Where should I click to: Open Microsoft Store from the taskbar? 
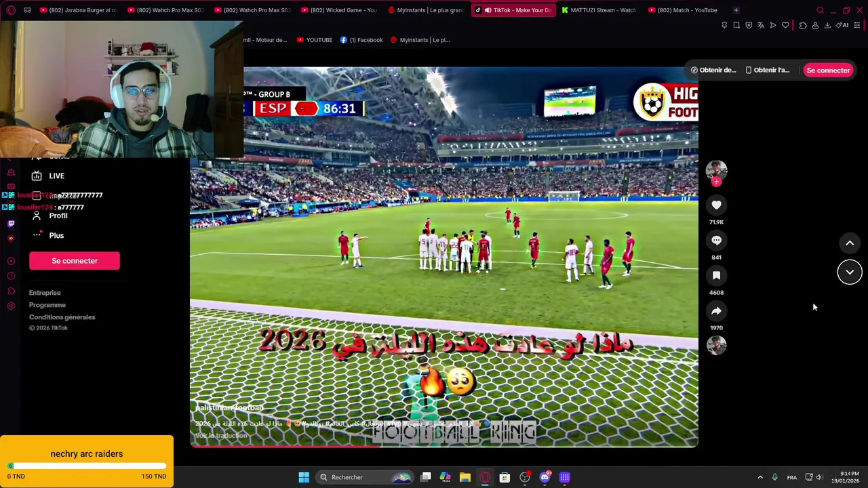pos(505,477)
